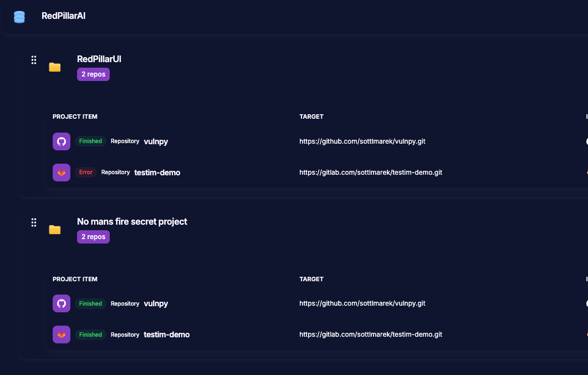Click GitHub icon for vulnpy in No mans fire
This screenshot has height=375, width=588.
tap(62, 303)
